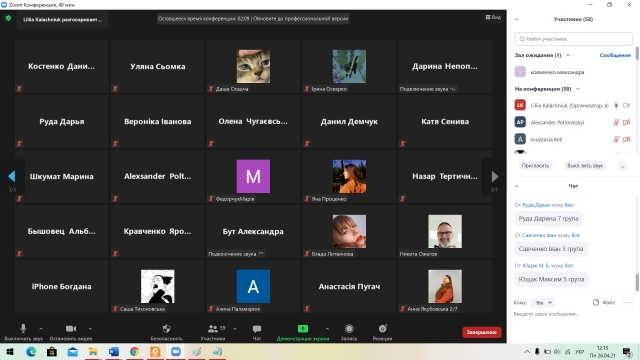Open the Mail app from the taskbar
Image resolution: width=640 pixels, height=360 pixels.
click(73, 351)
